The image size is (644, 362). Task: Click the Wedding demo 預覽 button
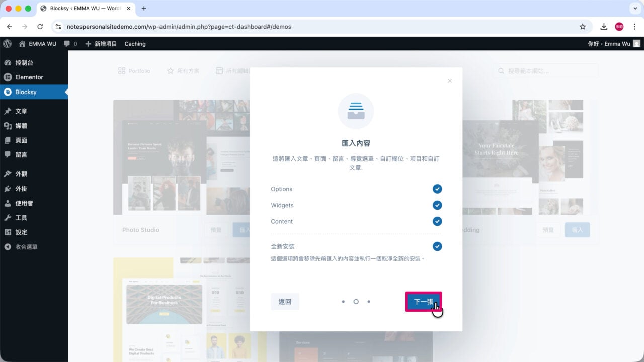tap(548, 230)
